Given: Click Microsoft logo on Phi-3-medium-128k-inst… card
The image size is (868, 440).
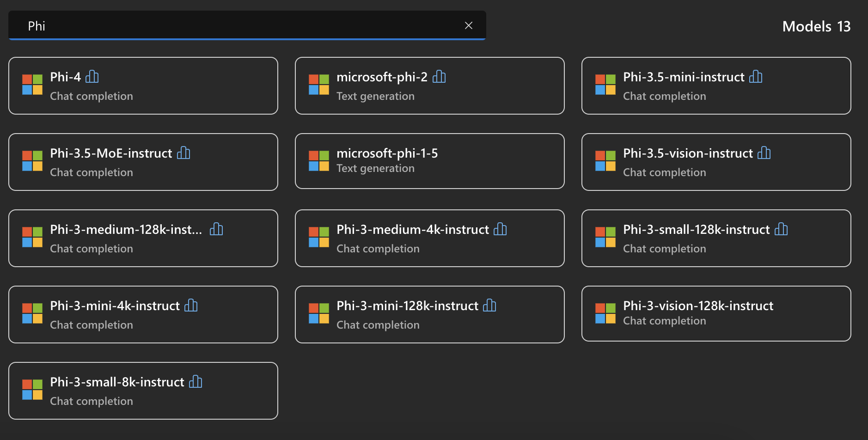Looking at the screenshot, I should pyautogui.click(x=32, y=237).
